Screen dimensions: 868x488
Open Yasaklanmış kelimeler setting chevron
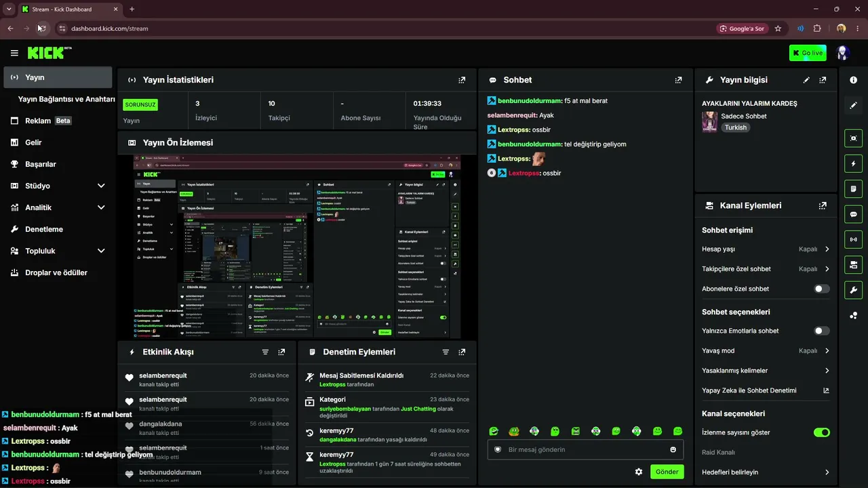point(827,371)
